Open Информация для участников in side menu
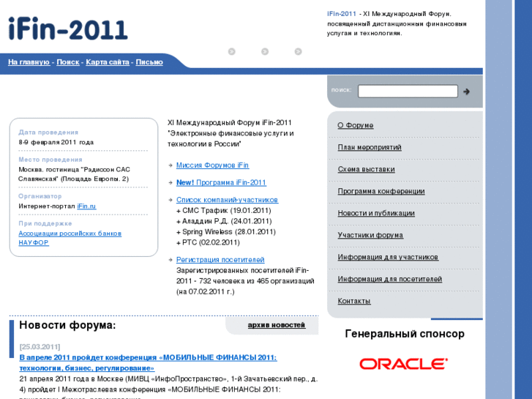The width and height of the screenshot is (532, 399). pyautogui.click(x=388, y=257)
